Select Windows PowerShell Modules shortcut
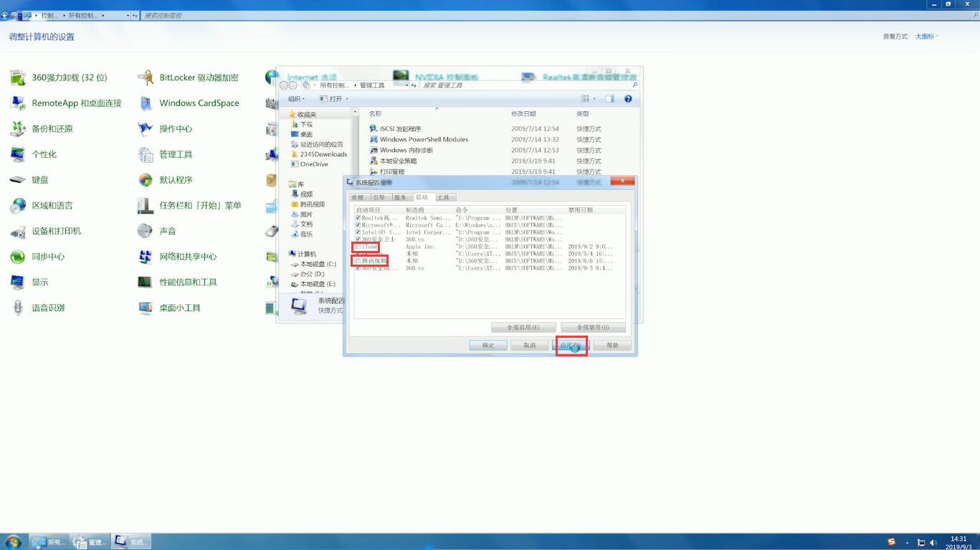This screenshot has height=550, width=980. [x=419, y=140]
